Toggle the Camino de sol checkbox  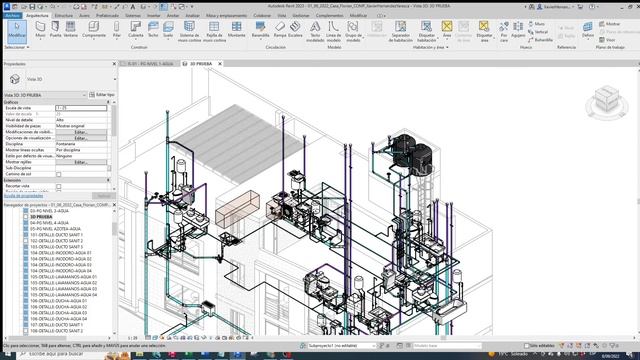[x=58, y=174]
